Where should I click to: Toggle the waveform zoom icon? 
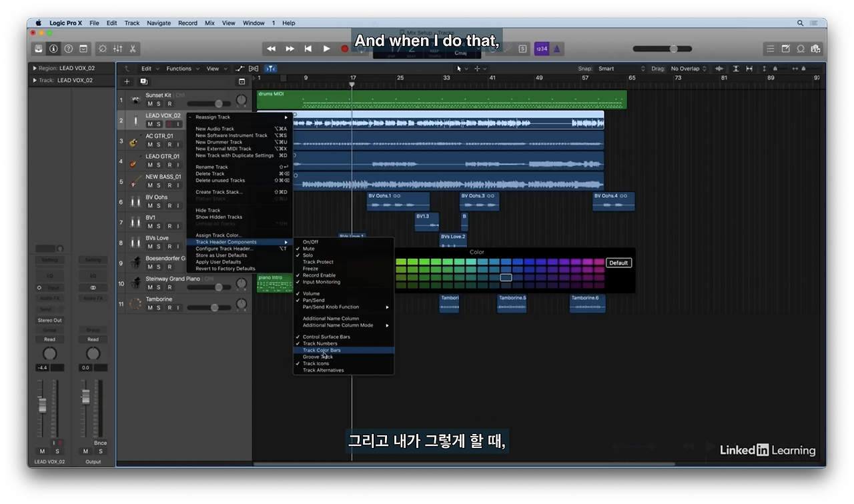pyautogui.click(x=719, y=69)
